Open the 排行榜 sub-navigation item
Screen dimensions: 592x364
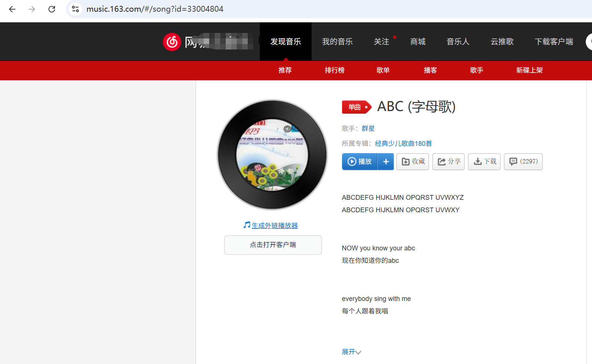(x=334, y=70)
